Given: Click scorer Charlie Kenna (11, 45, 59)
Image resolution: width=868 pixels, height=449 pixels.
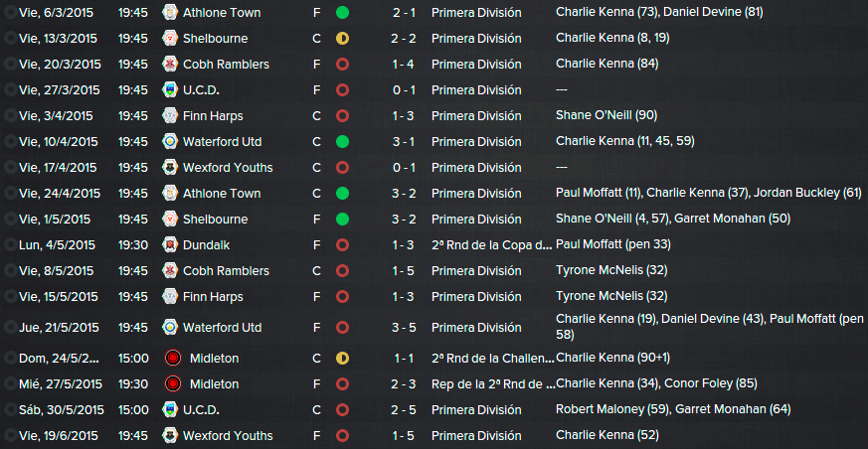Looking at the screenshot, I should coord(625,142).
